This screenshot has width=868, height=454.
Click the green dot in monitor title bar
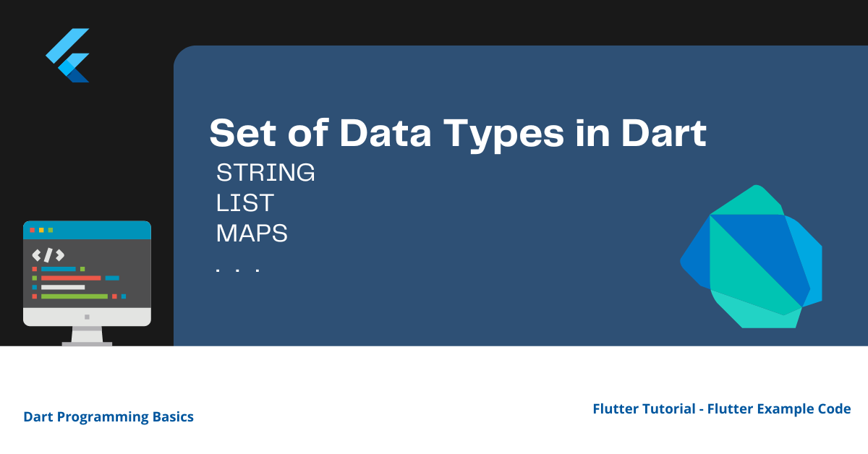pyautogui.click(x=51, y=230)
